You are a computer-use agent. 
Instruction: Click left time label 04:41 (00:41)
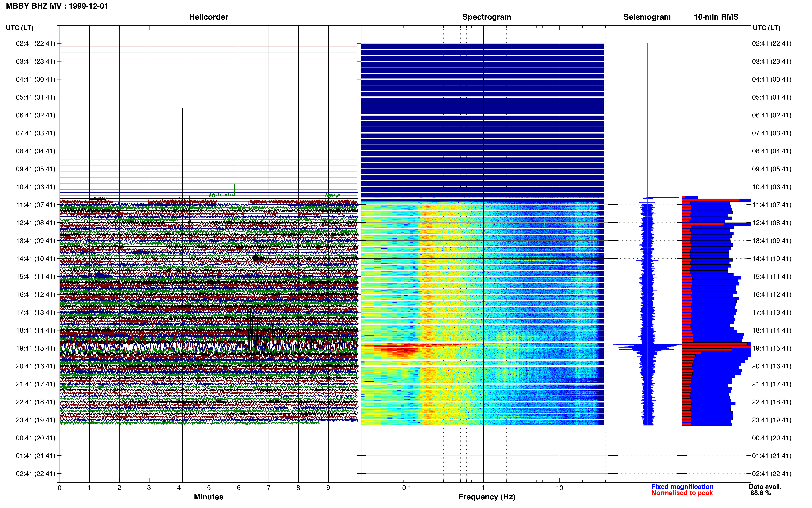point(35,79)
